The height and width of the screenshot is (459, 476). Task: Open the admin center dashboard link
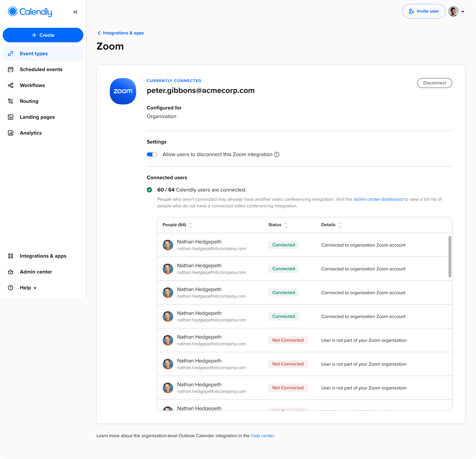378,199
